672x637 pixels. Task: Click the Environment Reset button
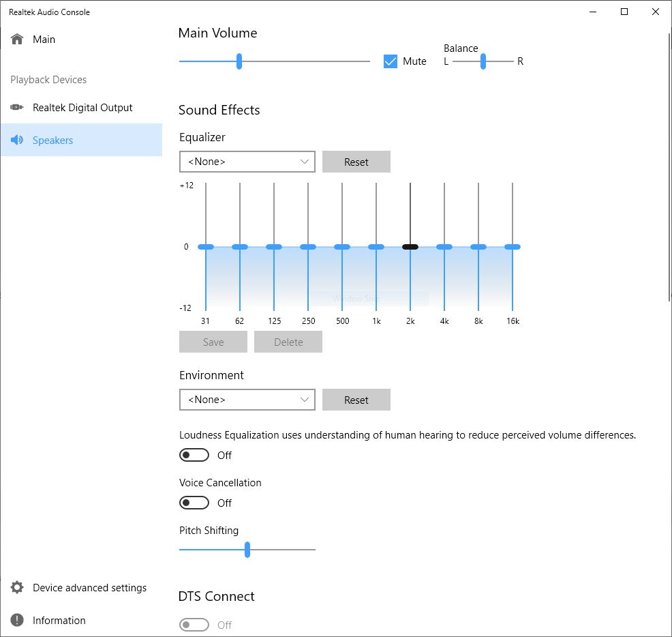click(x=356, y=400)
